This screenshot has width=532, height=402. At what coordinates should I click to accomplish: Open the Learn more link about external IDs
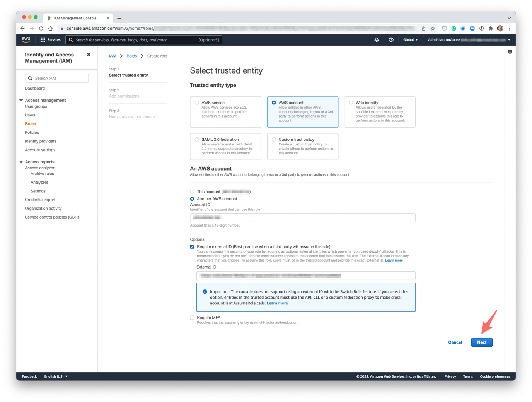pyautogui.click(x=394, y=260)
